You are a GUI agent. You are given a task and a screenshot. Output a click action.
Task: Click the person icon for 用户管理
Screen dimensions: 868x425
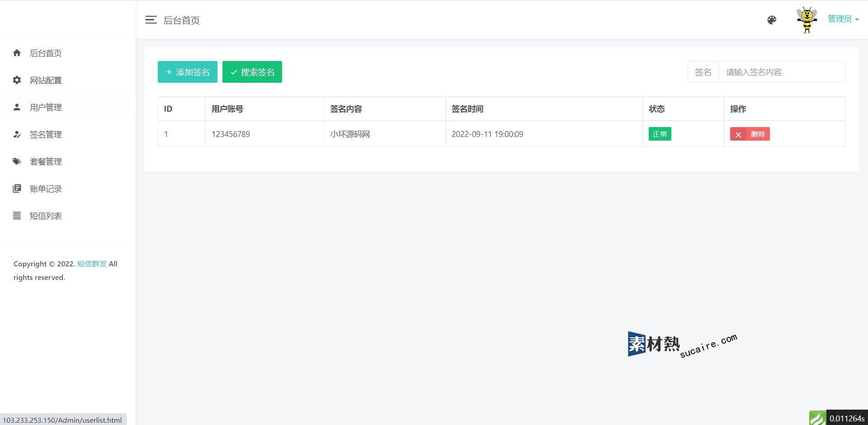[x=17, y=107]
